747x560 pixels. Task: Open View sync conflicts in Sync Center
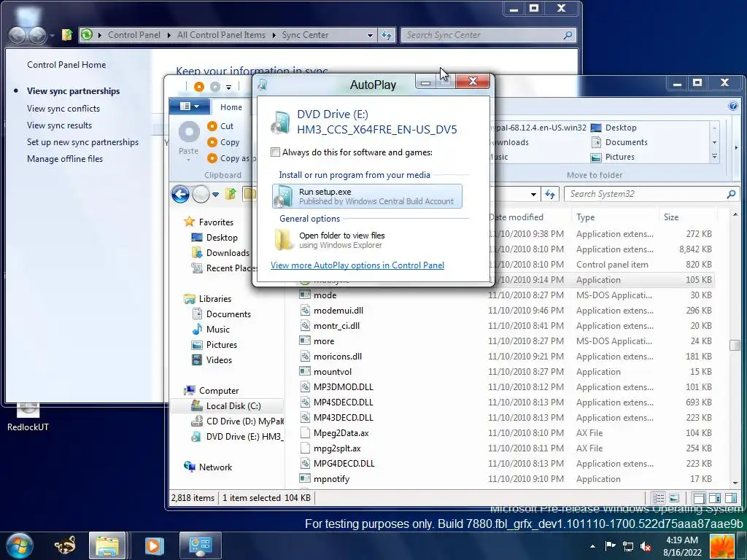pyautogui.click(x=63, y=109)
